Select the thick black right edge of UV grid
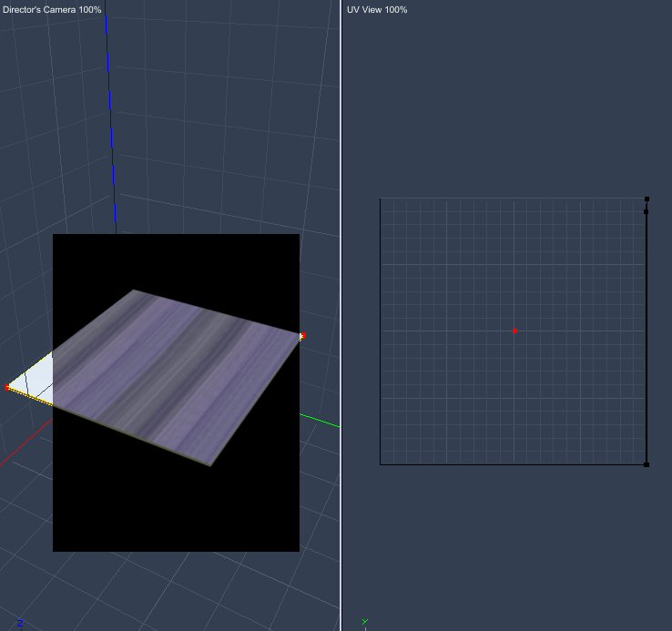Image resolution: width=672 pixels, height=631 pixels. tap(647, 337)
